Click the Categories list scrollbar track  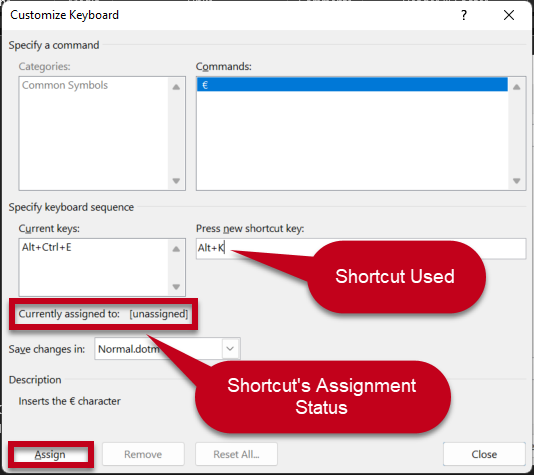coord(176,133)
